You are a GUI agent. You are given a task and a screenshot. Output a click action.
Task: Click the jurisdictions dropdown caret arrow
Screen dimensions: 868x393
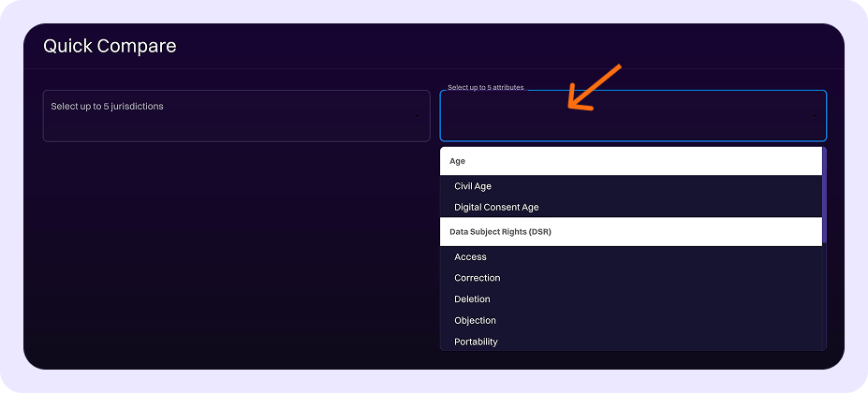click(x=417, y=116)
